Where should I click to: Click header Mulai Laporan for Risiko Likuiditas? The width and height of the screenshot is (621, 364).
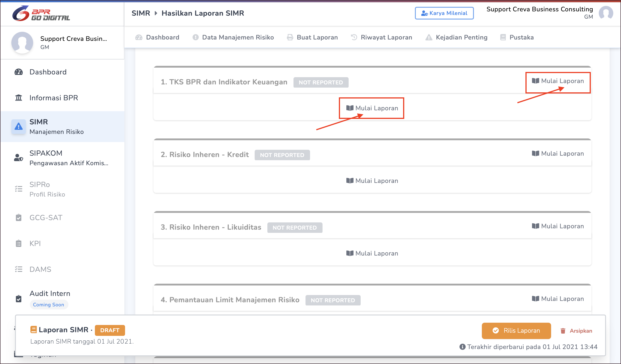coord(558,226)
